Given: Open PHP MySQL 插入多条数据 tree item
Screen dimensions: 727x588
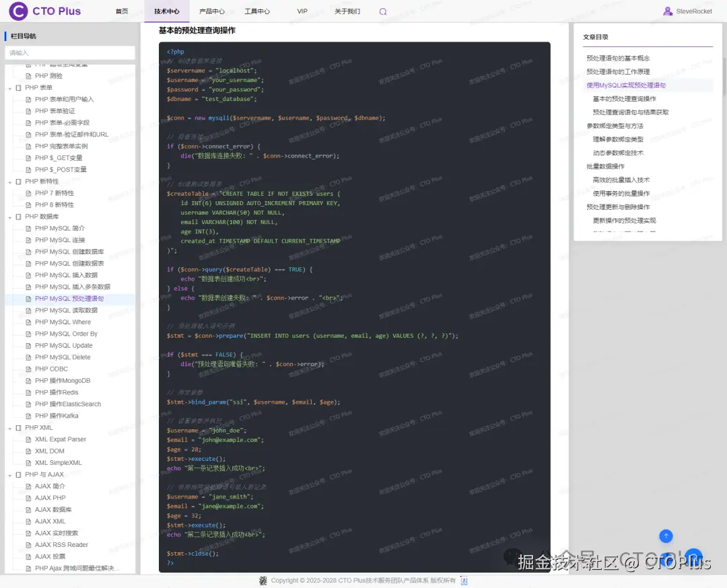Looking at the screenshot, I should coord(72,287).
